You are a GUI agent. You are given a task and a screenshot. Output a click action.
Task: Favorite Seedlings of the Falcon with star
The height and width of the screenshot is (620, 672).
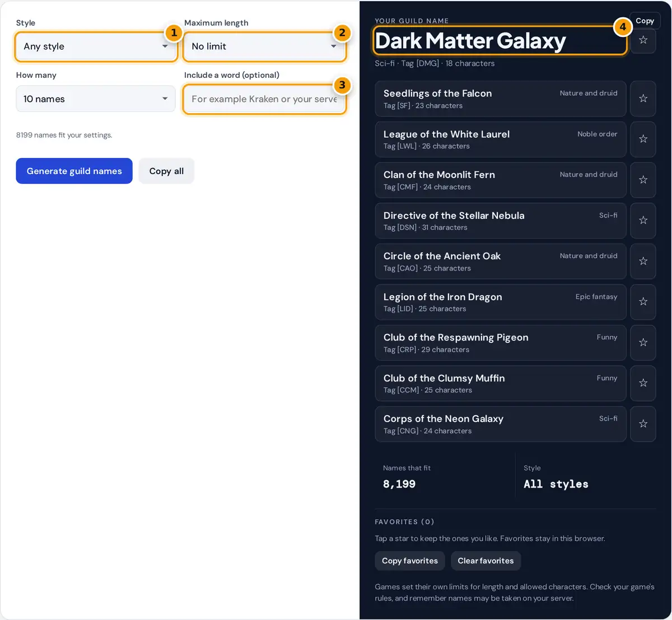(643, 99)
